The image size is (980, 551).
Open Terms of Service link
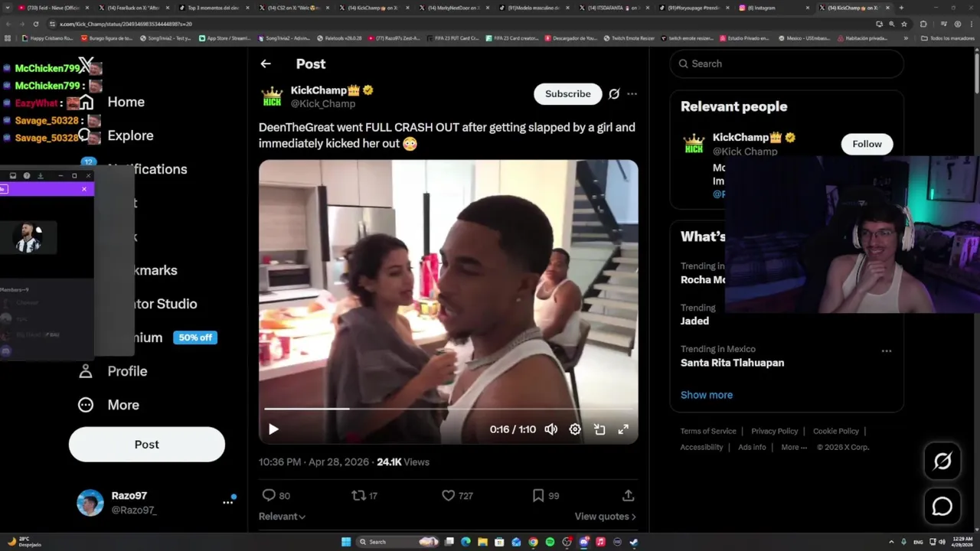pos(708,431)
